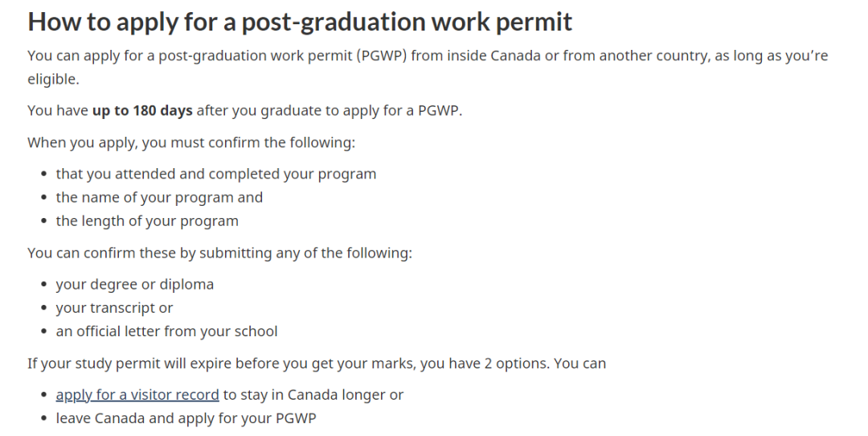
Task: Click the "your degree or diploma" bullet
Action: [x=134, y=284]
